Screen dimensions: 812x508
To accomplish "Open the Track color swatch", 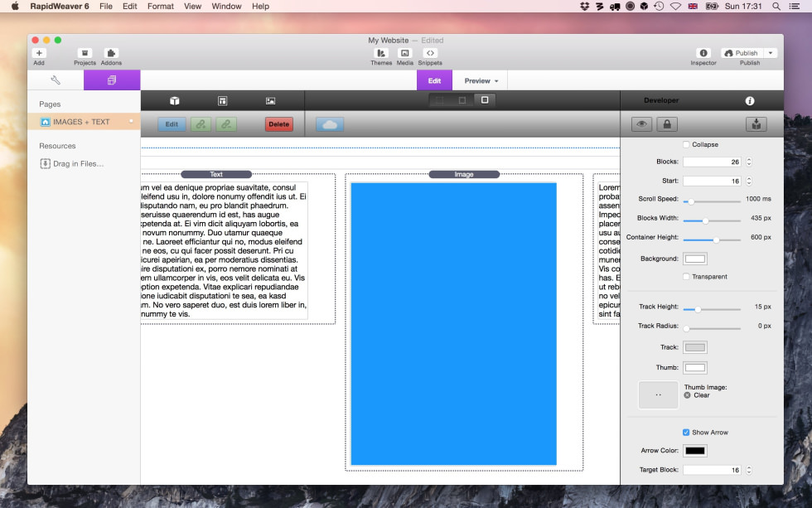I will [695, 347].
